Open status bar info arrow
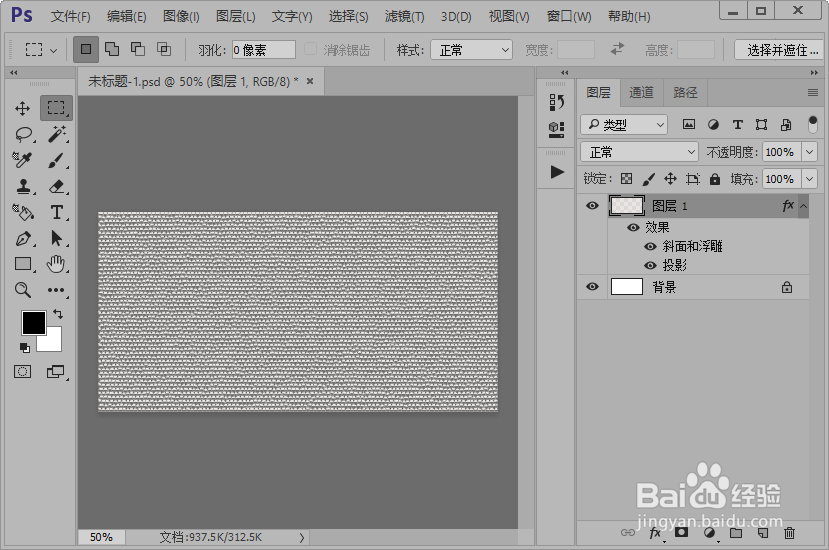Image resolution: width=829 pixels, height=550 pixels. (301, 537)
